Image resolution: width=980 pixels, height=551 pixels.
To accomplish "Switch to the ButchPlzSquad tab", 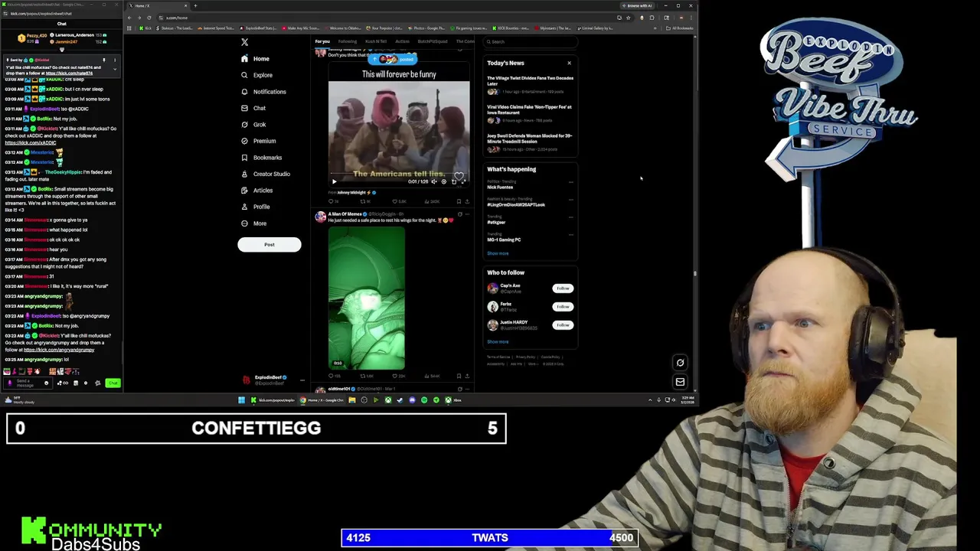I will click(433, 41).
